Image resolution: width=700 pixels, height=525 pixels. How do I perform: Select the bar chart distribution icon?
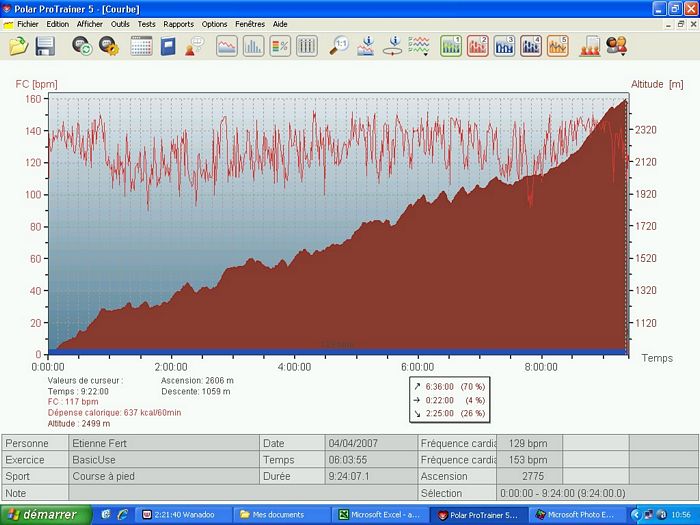pyautogui.click(x=253, y=46)
